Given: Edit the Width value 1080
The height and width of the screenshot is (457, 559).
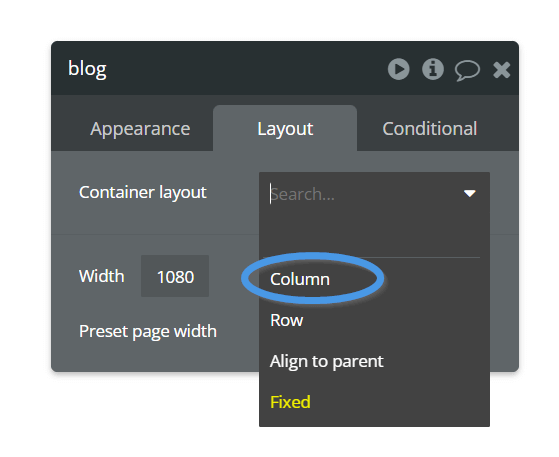Looking at the screenshot, I should coord(175,276).
